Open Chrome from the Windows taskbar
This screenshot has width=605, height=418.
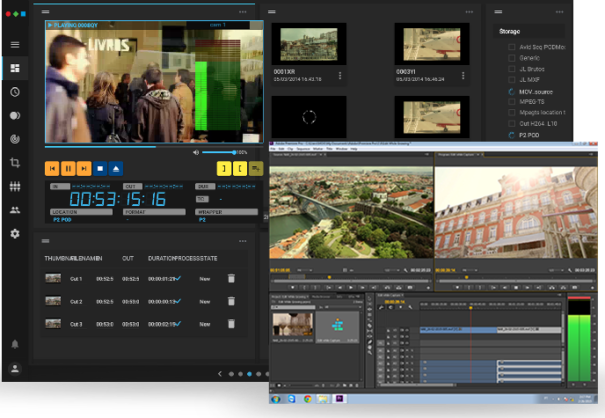308,399
